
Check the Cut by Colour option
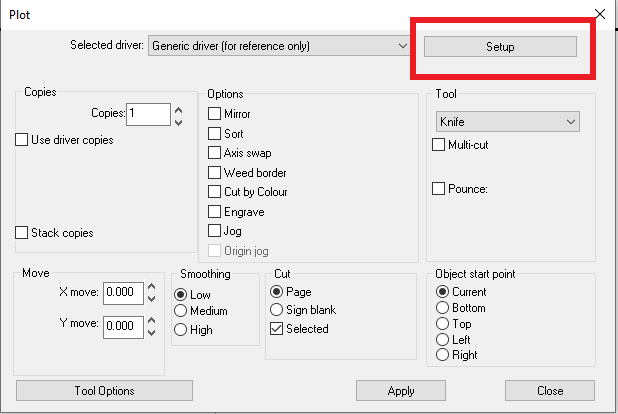coord(215,192)
